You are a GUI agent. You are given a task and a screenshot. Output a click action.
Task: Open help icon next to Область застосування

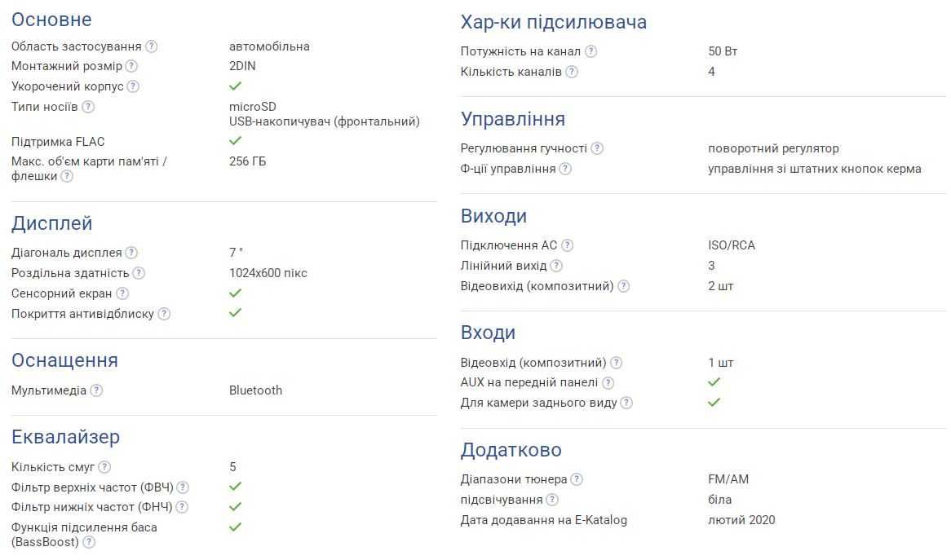point(152,46)
